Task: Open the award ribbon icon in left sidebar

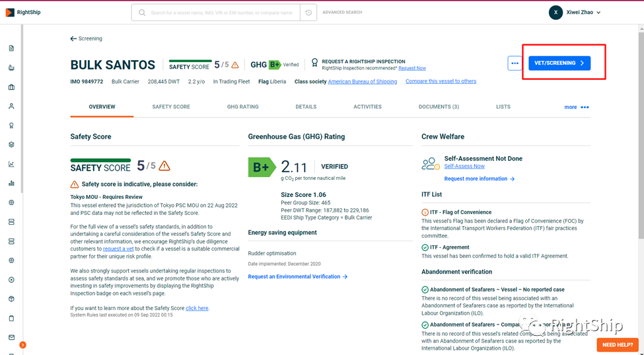Action: tap(11, 126)
